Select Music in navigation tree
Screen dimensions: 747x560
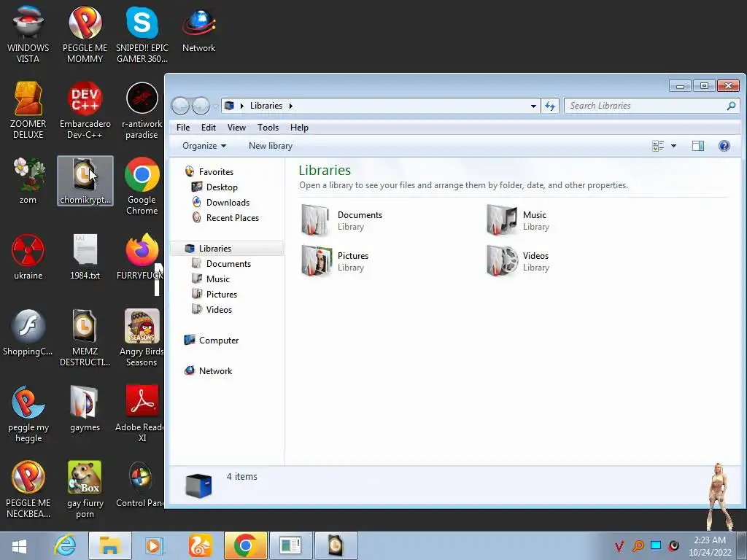pyautogui.click(x=211, y=279)
